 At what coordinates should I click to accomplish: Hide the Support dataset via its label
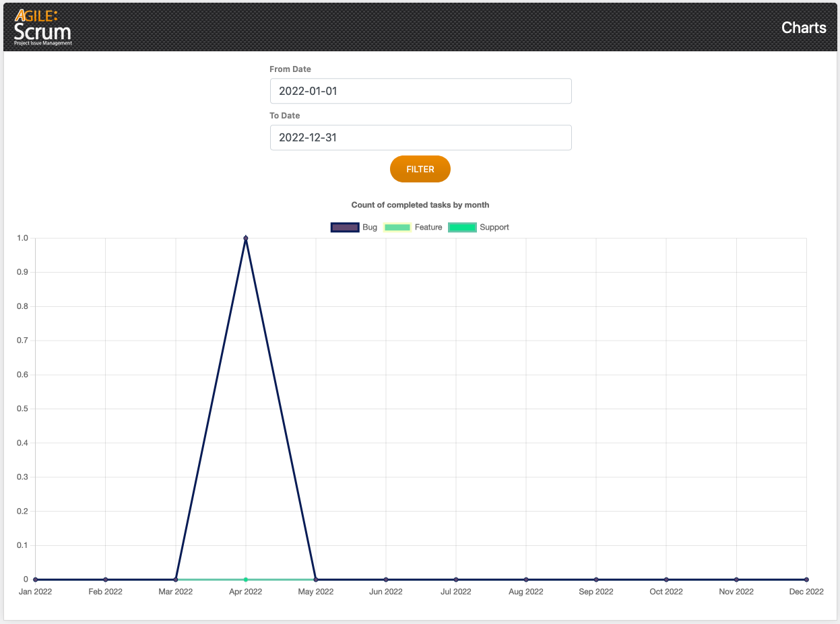tap(494, 228)
